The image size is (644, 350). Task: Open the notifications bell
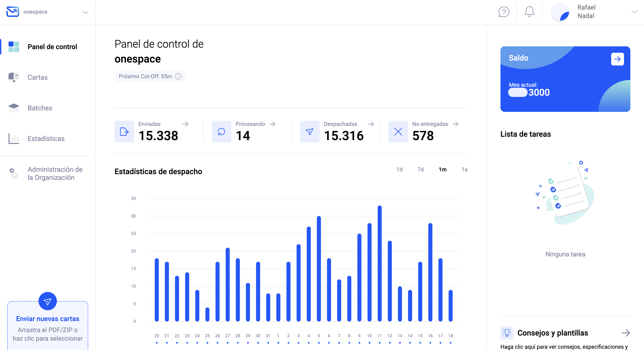tap(529, 12)
